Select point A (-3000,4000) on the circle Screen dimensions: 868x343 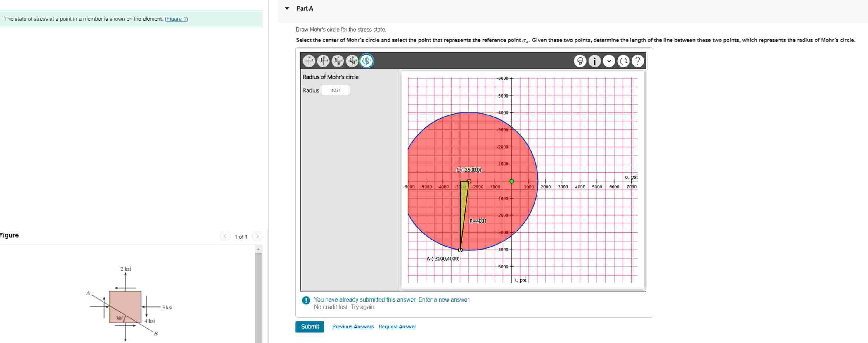pyautogui.click(x=460, y=250)
